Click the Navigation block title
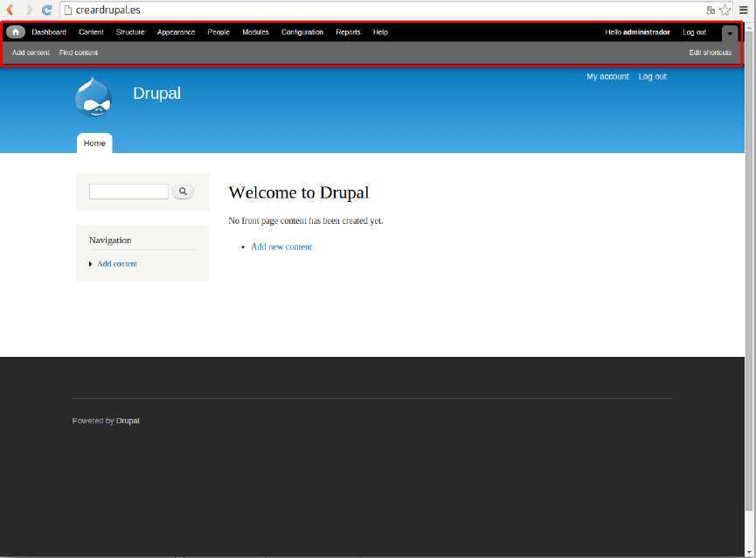The height and width of the screenshot is (558, 756). (110, 241)
